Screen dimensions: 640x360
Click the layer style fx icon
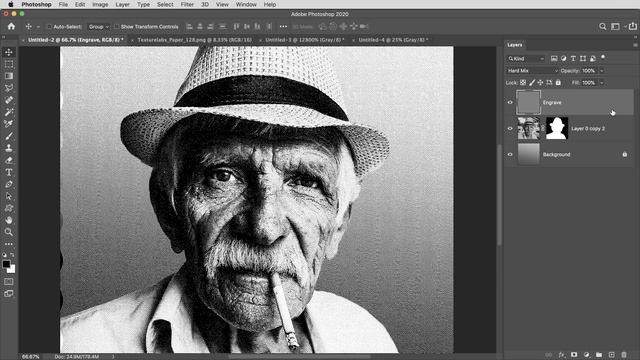tap(562, 355)
